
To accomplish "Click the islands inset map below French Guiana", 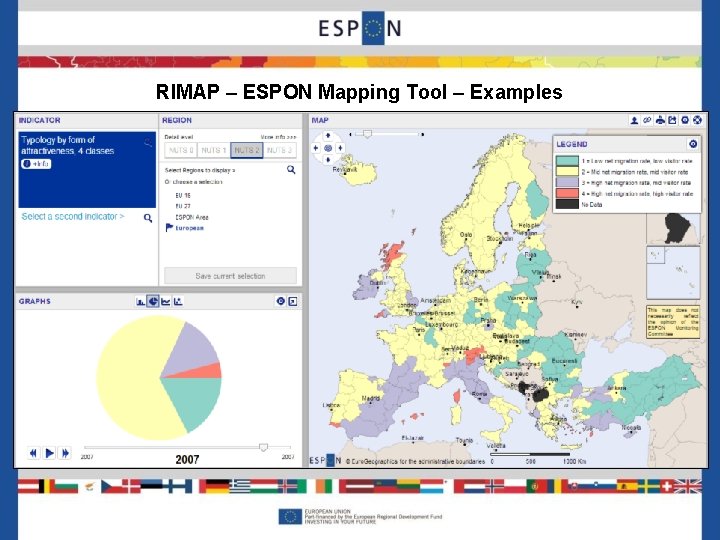I will [x=674, y=273].
